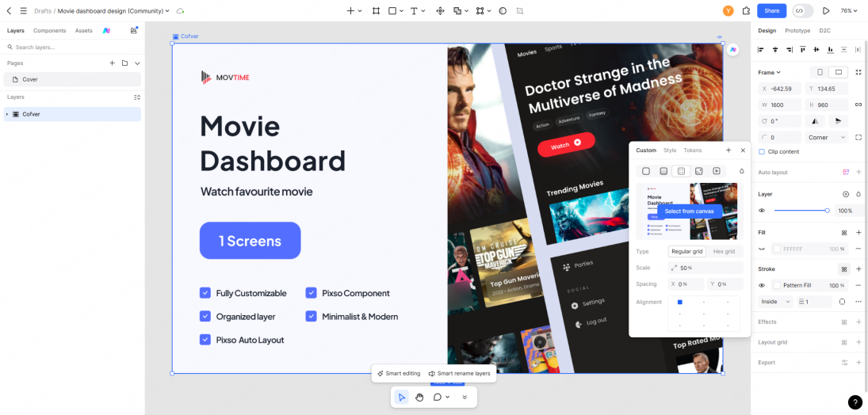The width and height of the screenshot is (868, 415).
Task: Open the Assets tab
Action: (83, 30)
